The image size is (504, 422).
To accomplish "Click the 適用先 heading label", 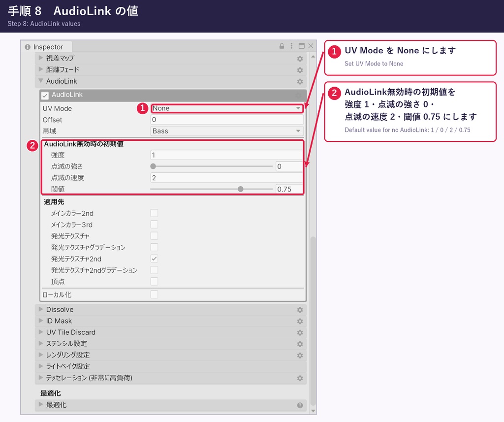I will 54,202.
